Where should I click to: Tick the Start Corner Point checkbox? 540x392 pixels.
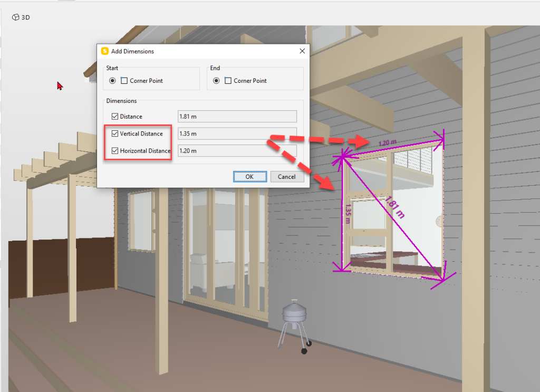(x=124, y=81)
